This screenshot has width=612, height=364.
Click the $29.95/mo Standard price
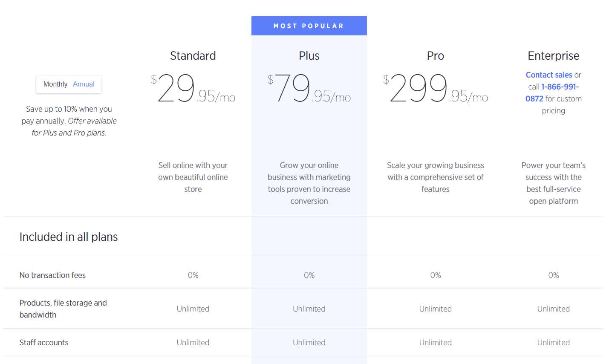pos(193,89)
